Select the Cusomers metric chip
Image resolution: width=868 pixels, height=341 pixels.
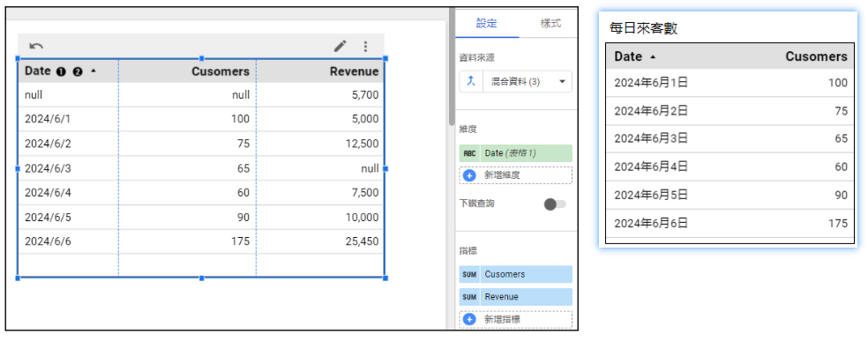pos(515,274)
